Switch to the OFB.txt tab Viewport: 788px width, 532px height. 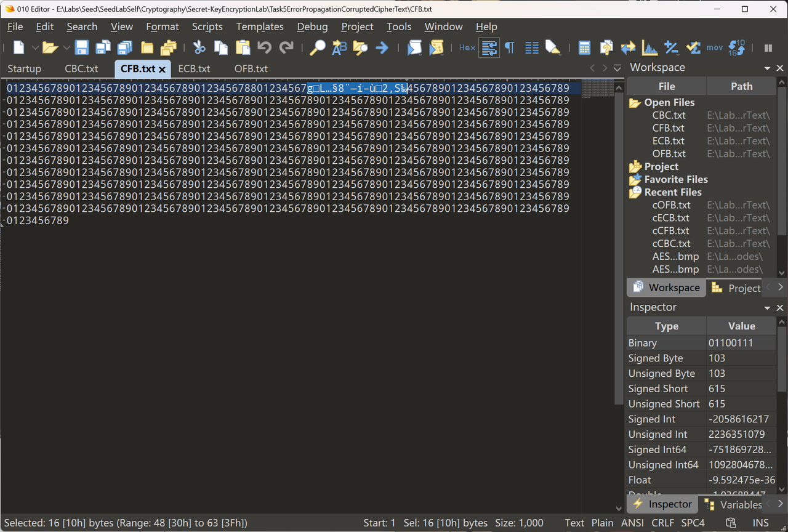tap(251, 68)
